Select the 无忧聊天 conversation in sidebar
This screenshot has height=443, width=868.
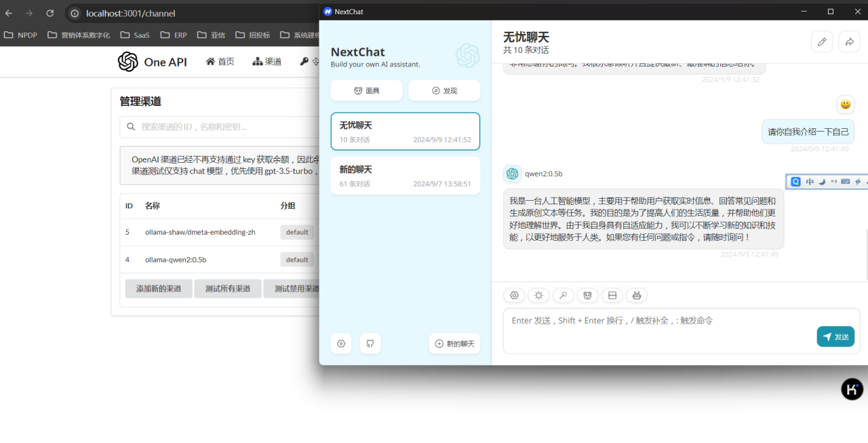[x=406, y=132]
